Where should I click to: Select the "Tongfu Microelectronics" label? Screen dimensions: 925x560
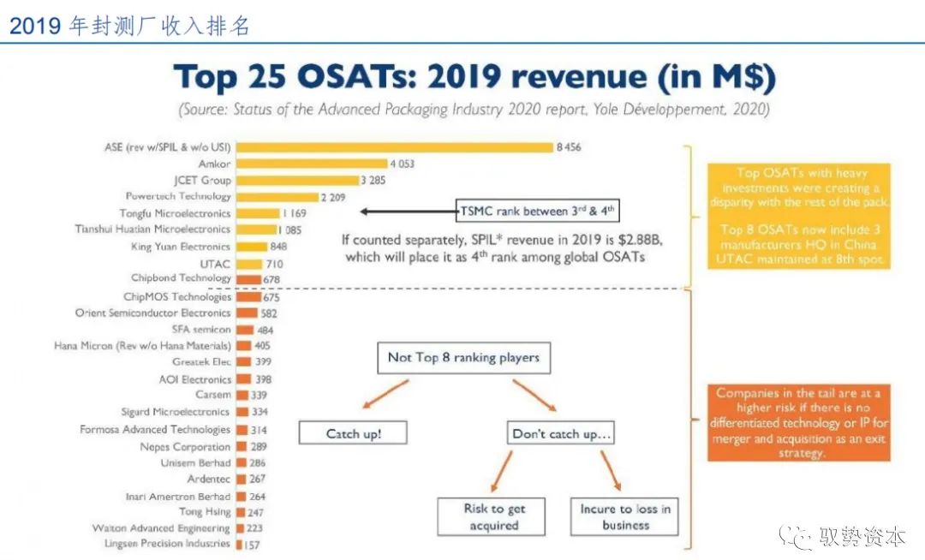click(175, 213)
